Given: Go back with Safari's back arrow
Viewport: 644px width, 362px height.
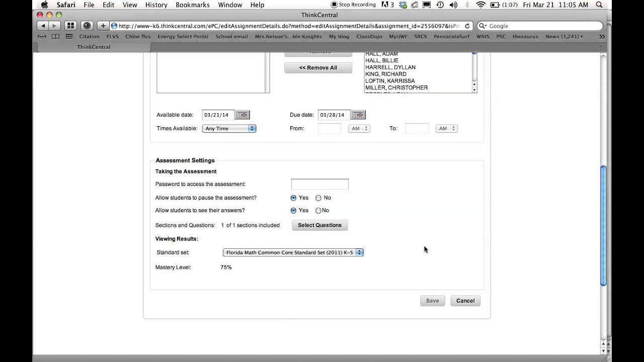Looking at the screenshot, I should click(43, 26).
